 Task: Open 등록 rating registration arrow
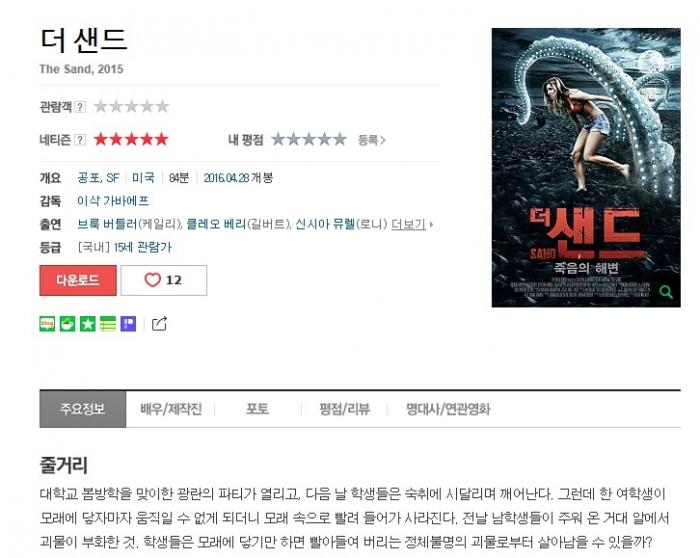tap(371, 140)
